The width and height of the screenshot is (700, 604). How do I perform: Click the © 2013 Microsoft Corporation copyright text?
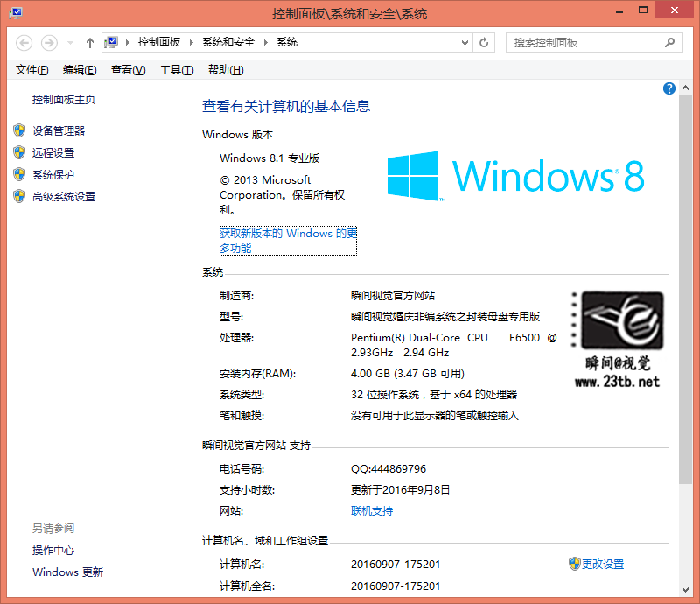pos(282,195)
